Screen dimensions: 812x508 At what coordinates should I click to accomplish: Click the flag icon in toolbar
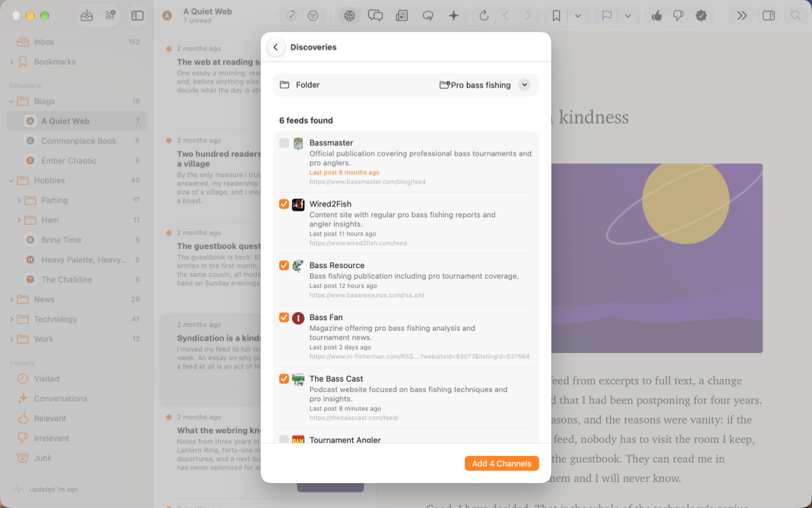click(606, 16)
